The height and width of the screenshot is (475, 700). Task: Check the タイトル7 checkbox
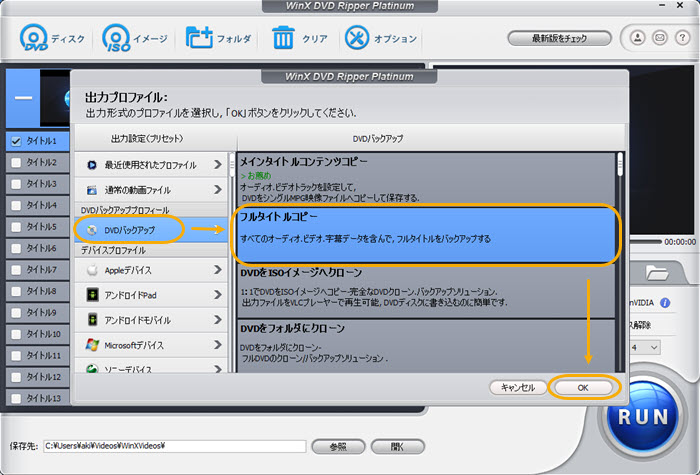coord(16,270)
